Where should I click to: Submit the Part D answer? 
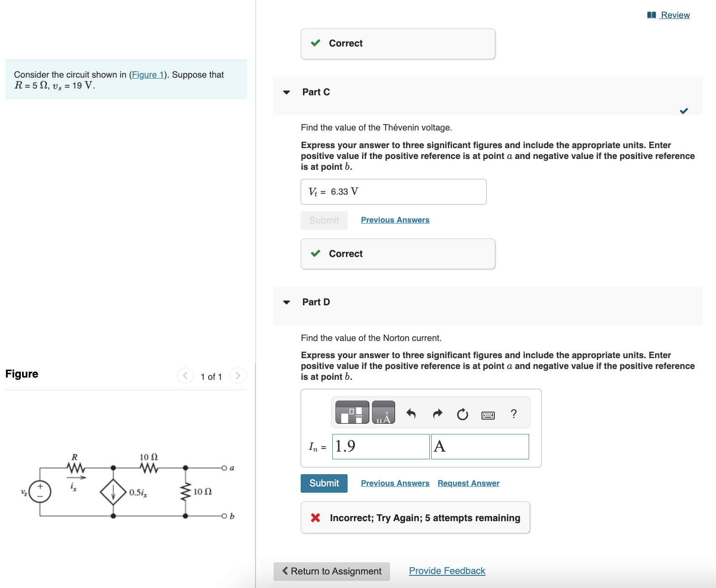324,483
